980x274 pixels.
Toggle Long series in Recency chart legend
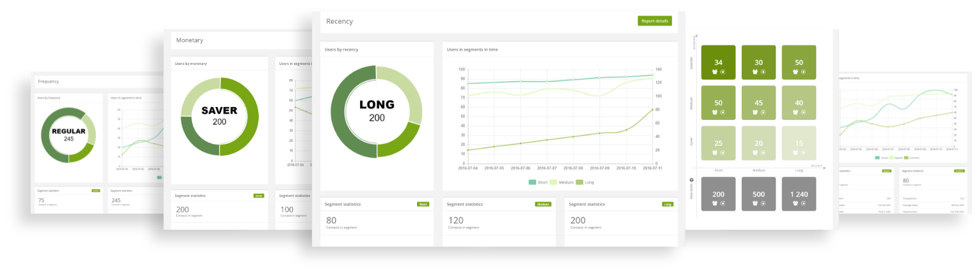pyautogui.click(x=584, y=182)
